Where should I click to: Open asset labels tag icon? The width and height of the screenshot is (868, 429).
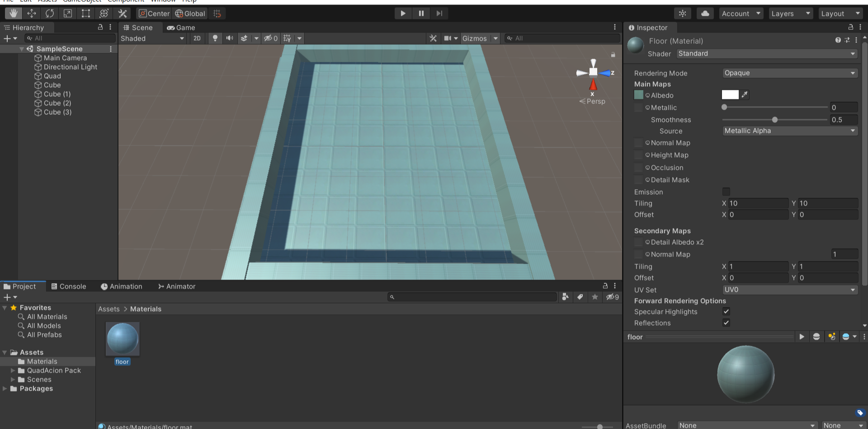pyautogui.click(x=860, y=413)
